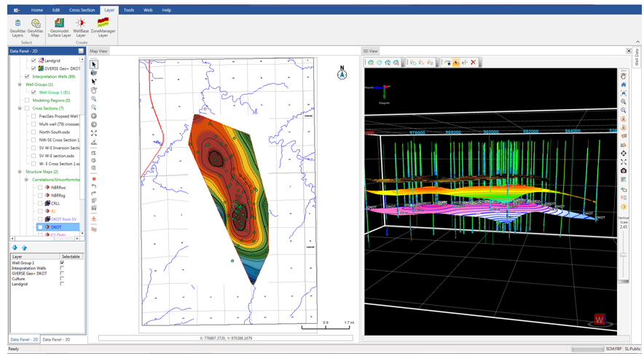
Task: Open the GeoAtlas Layers tool
Action: click(17, 28)
